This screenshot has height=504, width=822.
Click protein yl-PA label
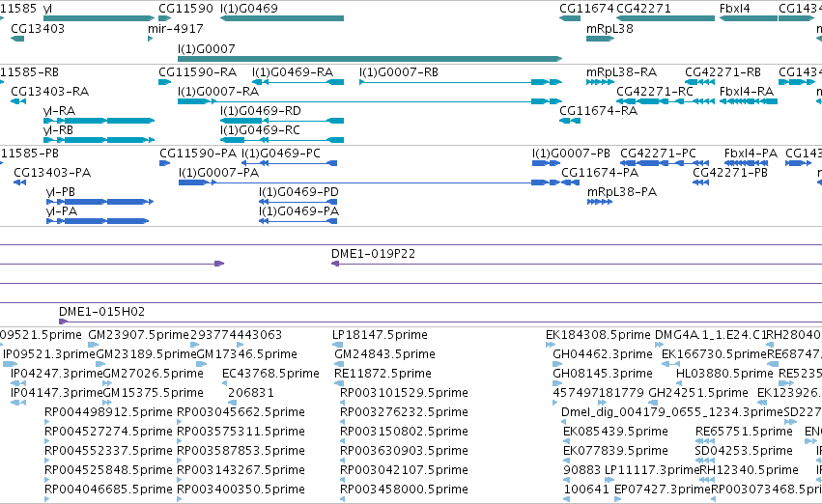(62, 211)
